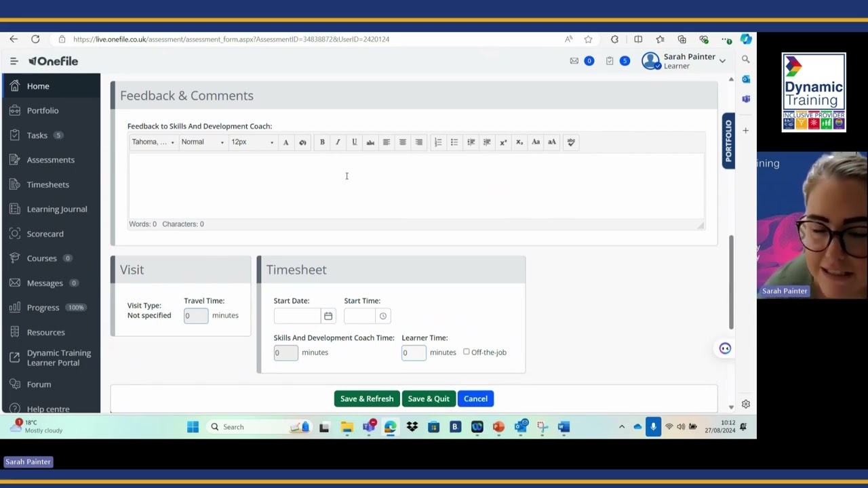Click the browser address bar URL
Screen dimensions: 868x488
(x=231, y=39)
